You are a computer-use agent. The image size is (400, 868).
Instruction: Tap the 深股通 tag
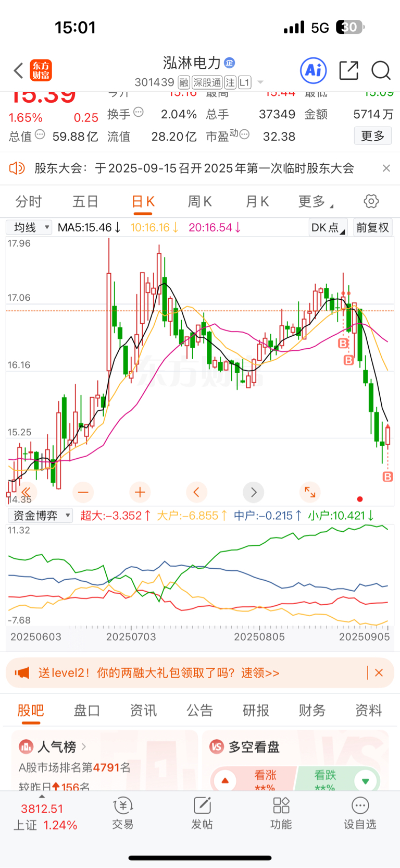point(207,82)
